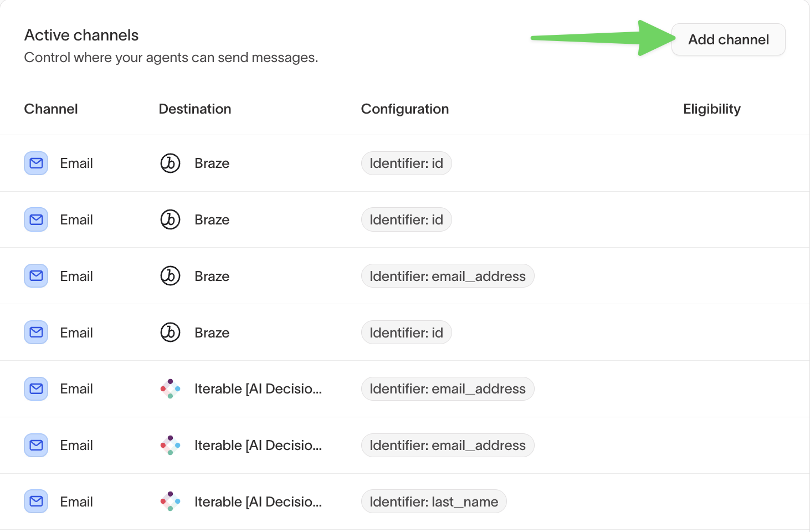The height and width of the screenshot is (532, 810).
Task: Select the Identifier: email_address badge in the third row
Action: click(x=448, y=276)
